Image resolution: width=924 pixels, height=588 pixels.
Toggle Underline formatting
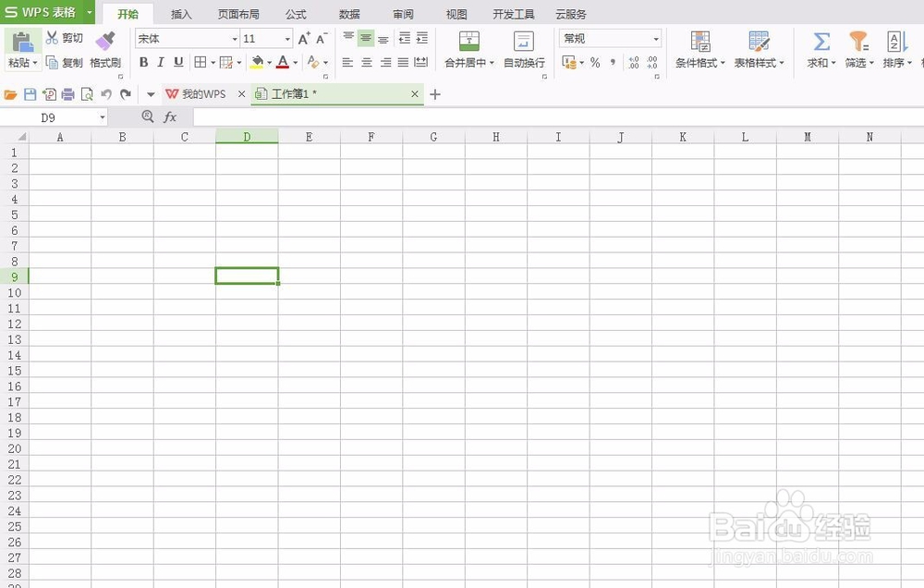tap(178, 62)
